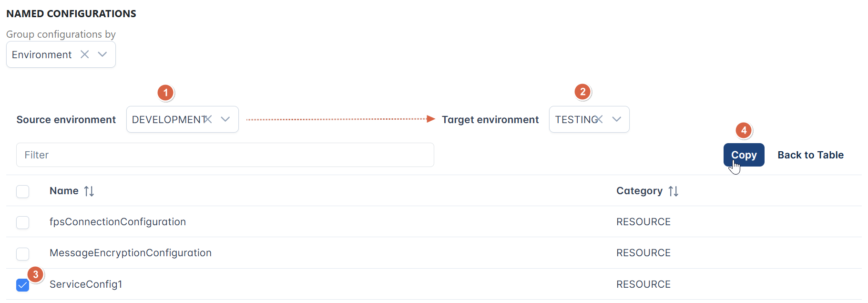Screen dimensions: 868x303
Task: Go Back to Table
Action: click(810, 155)
